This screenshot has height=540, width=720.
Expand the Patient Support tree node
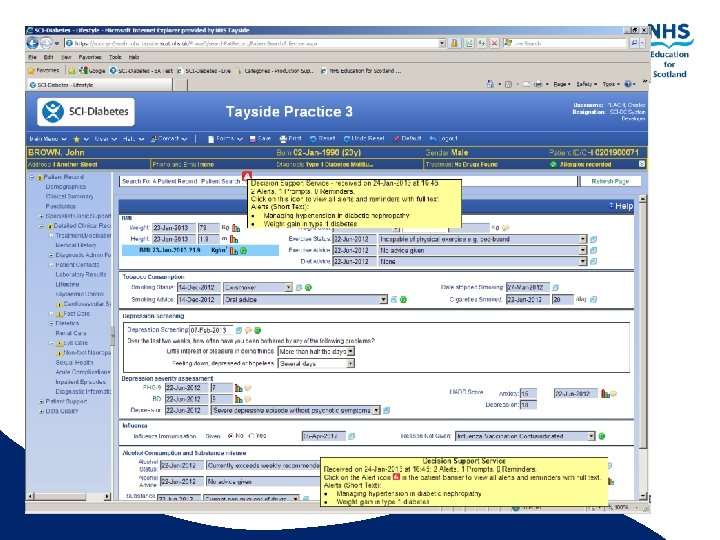tap(41, 401)
